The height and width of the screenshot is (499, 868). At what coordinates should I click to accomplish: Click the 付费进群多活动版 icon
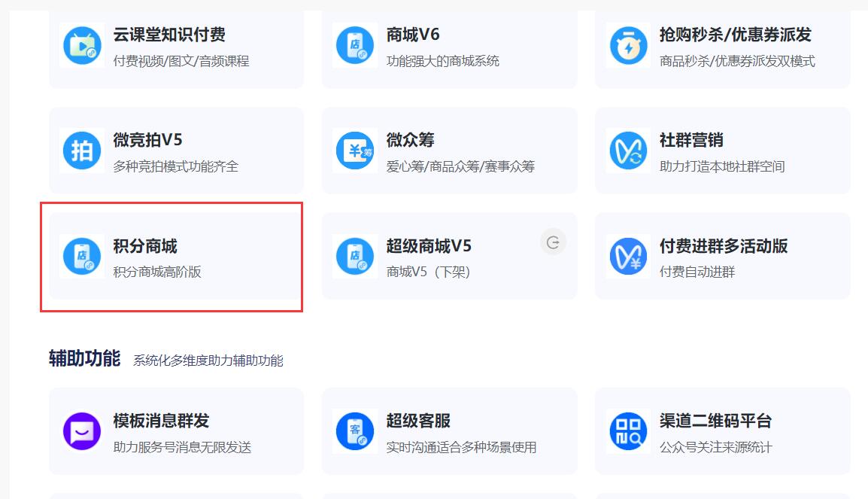(628, 257)
